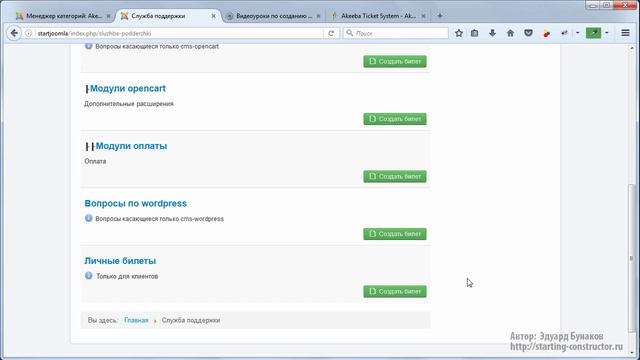Open the Pocket shield icon

[x=528, y=33]
